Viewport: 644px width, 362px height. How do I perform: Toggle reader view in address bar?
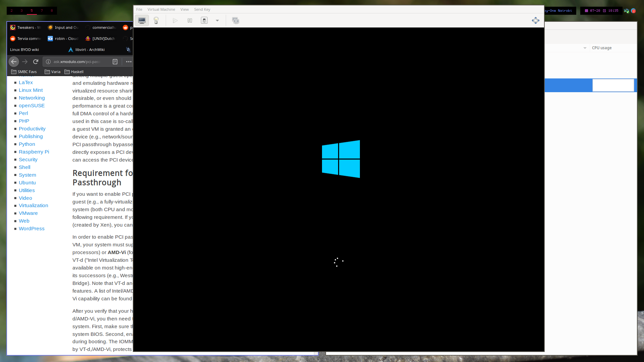click(x=115, y=62)
